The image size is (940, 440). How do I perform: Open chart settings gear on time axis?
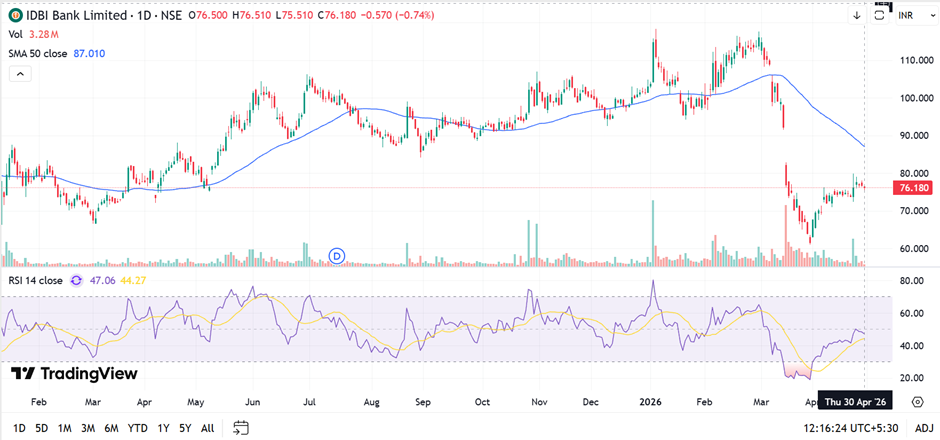coord(918,401)
